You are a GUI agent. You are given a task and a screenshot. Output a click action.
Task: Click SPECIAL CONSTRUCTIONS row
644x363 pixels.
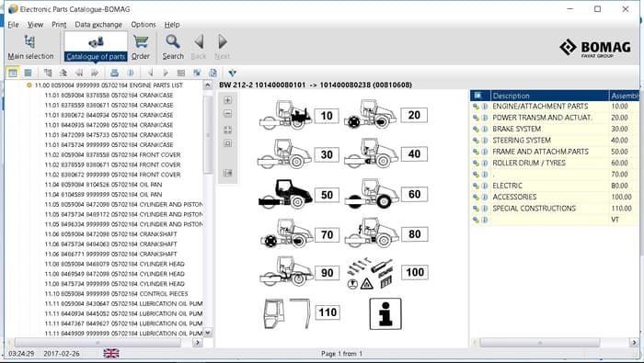[x=555, y=209]
